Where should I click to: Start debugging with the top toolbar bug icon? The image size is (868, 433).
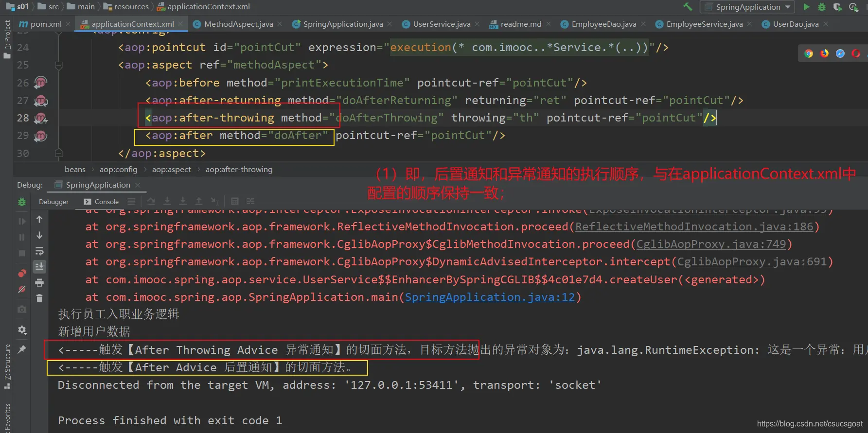point(822,7)
